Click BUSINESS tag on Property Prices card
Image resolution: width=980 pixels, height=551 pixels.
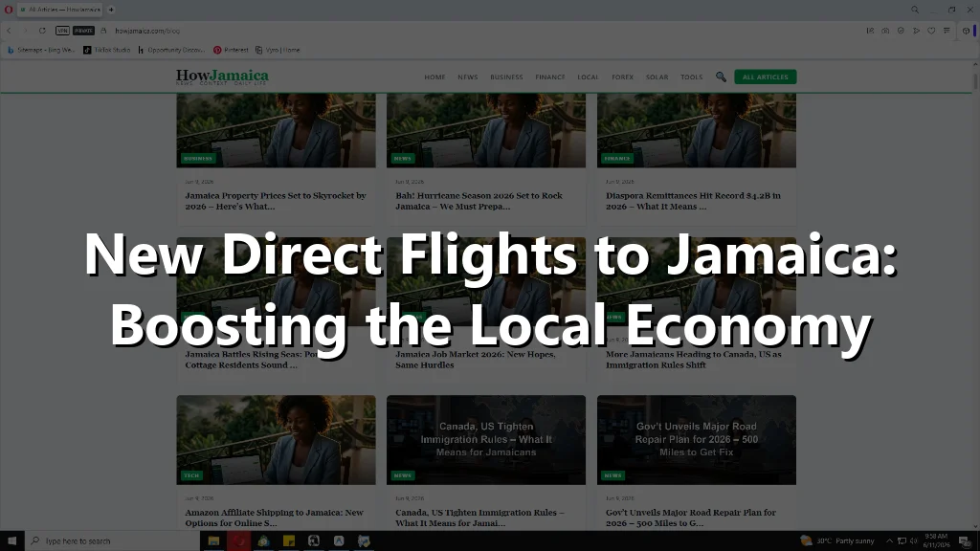tap(198, 159)
